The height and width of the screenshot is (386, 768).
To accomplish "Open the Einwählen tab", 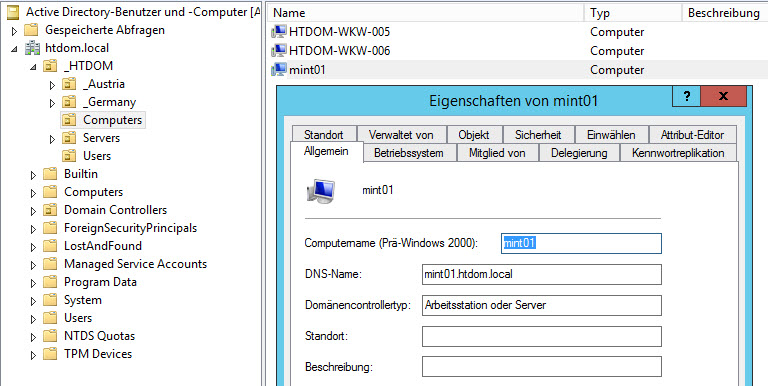I will (x=611, y=135).
